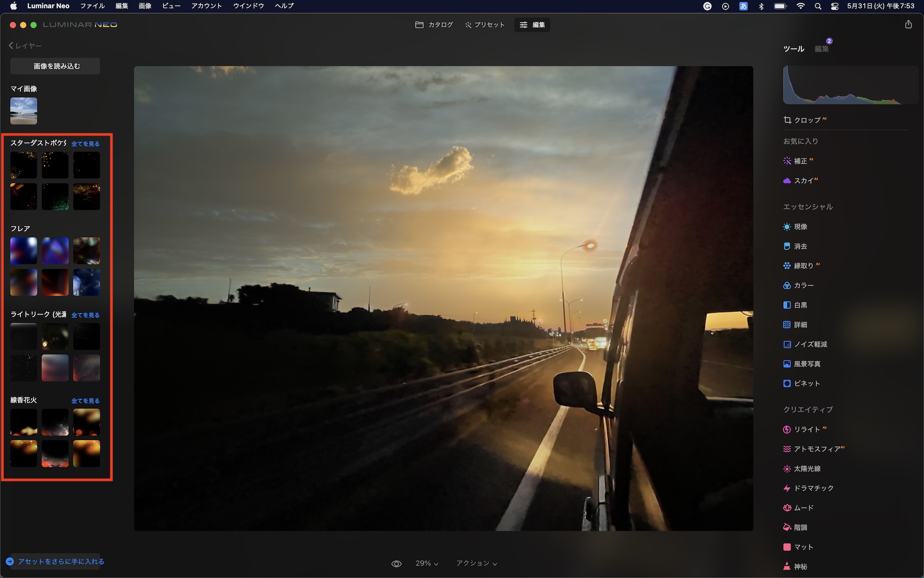Screen dimensions: 924x578
Task: Select the first フレア flare overlay thumbnail
Action: click(x=24, y=251)
